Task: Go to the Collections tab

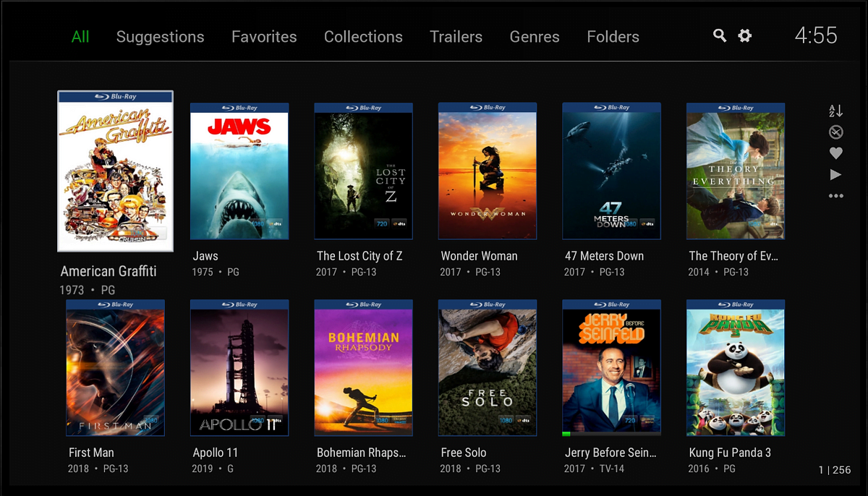Action: (x=363, y=37)
